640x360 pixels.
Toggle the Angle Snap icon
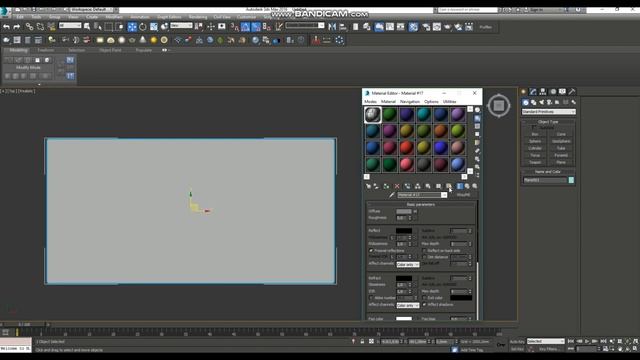click(x=245, y=27)
